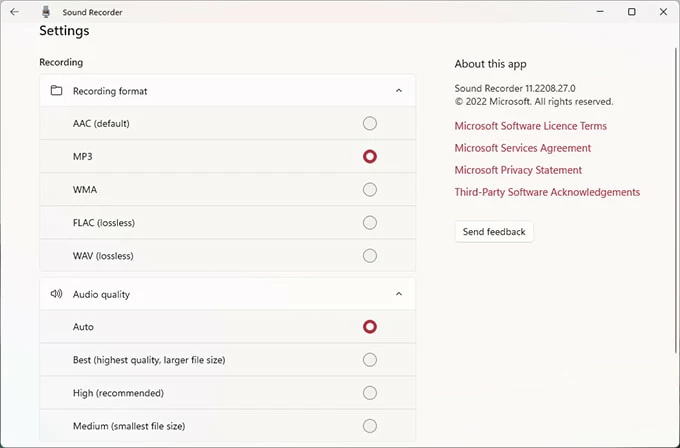Click the back arrow in title bar
The width and height of the screenshot is (680, 448).
pos(14,12)
